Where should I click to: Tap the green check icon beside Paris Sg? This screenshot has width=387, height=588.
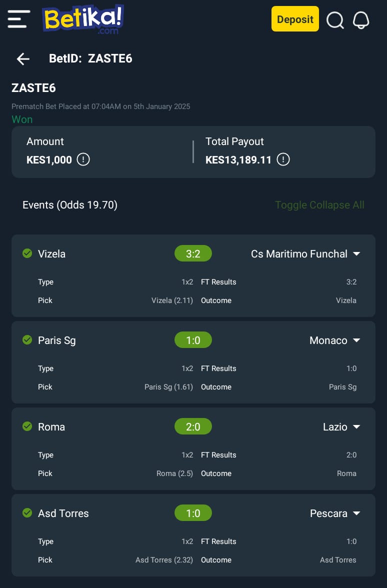tap(27, 340)
